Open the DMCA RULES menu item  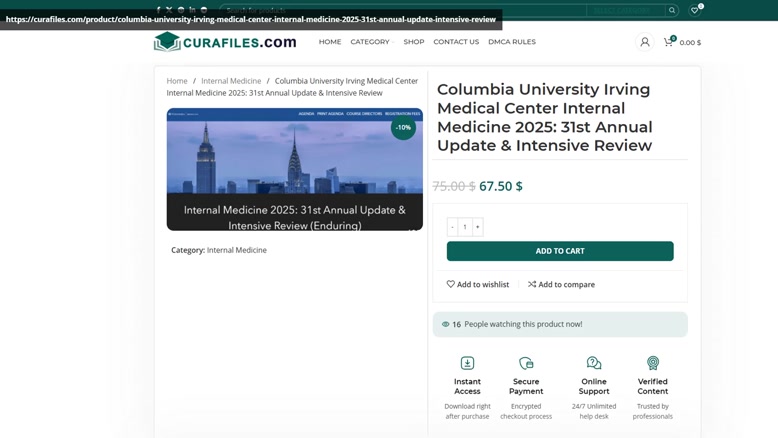[512, 42]
